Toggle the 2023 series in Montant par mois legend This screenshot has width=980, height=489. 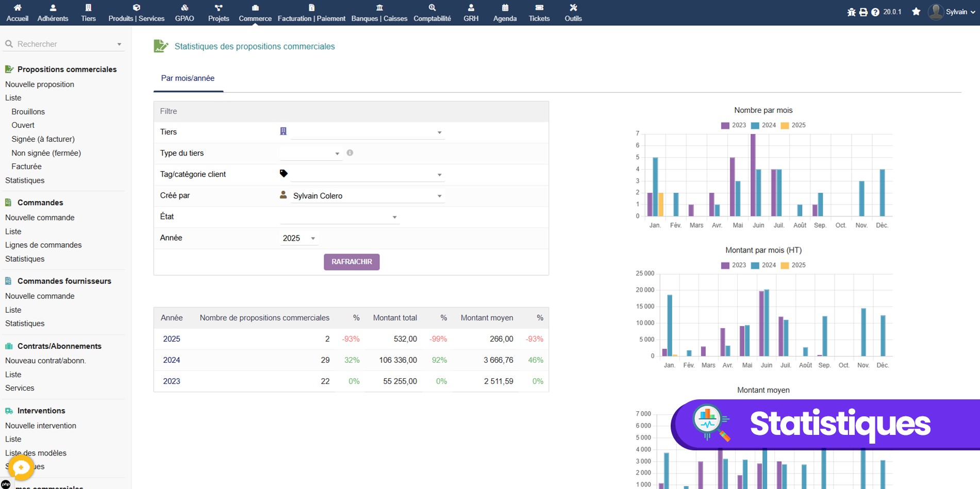(x=734, y=265)
